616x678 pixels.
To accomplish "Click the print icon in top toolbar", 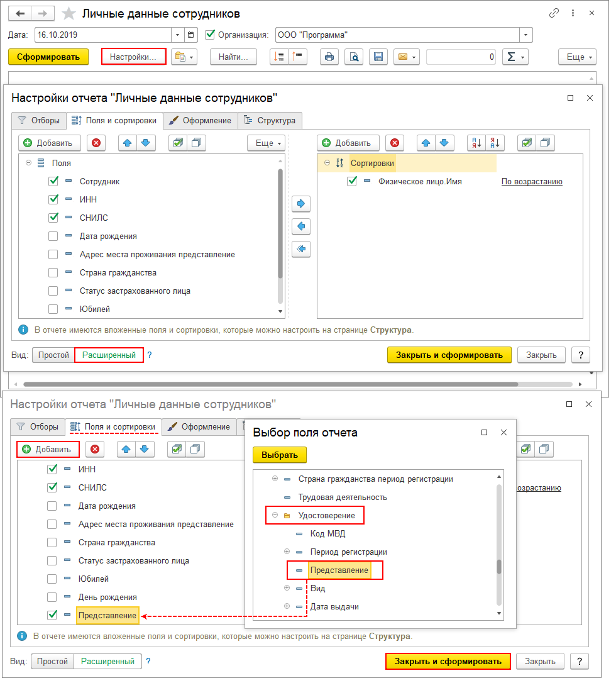I will (x=328, y=57).
